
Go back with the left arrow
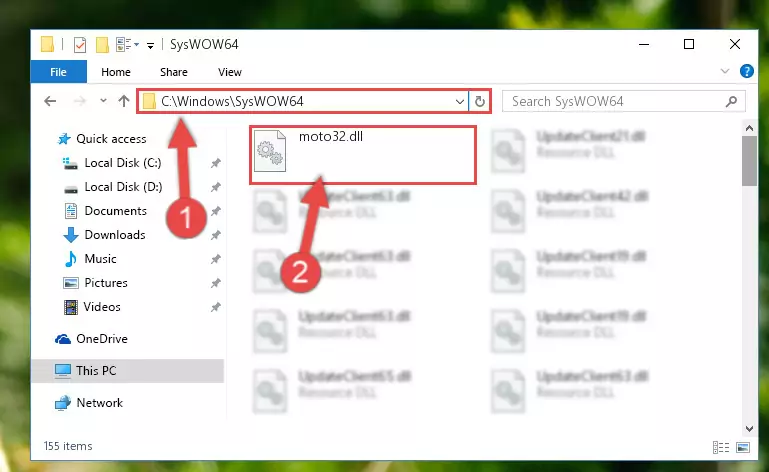(x=50, y=102)
